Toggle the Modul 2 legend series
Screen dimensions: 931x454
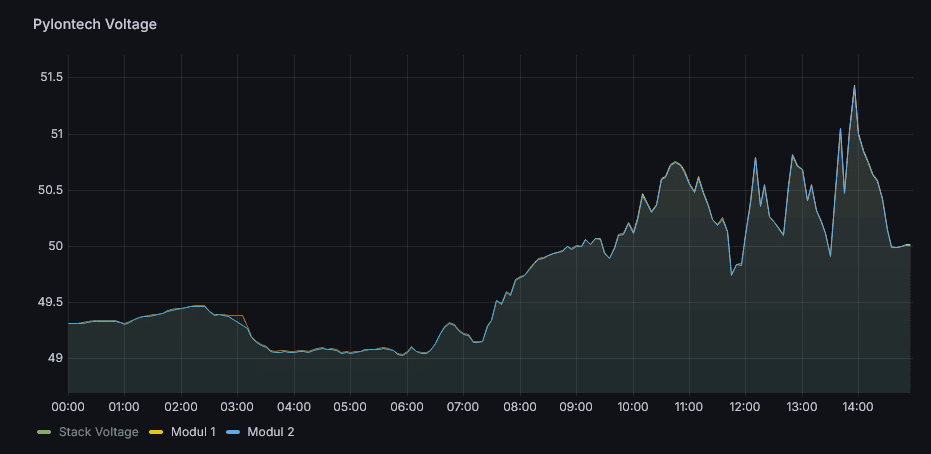pyautogui.click(x=271, y=432)
